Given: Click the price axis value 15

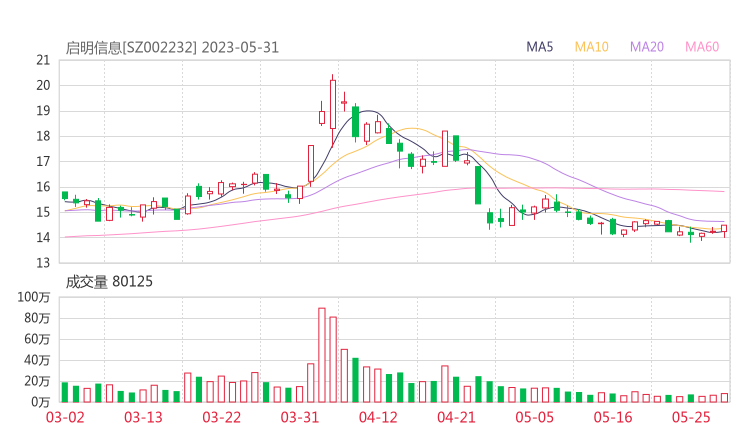Looking at the screenshot, I should [x=43, y=212].
